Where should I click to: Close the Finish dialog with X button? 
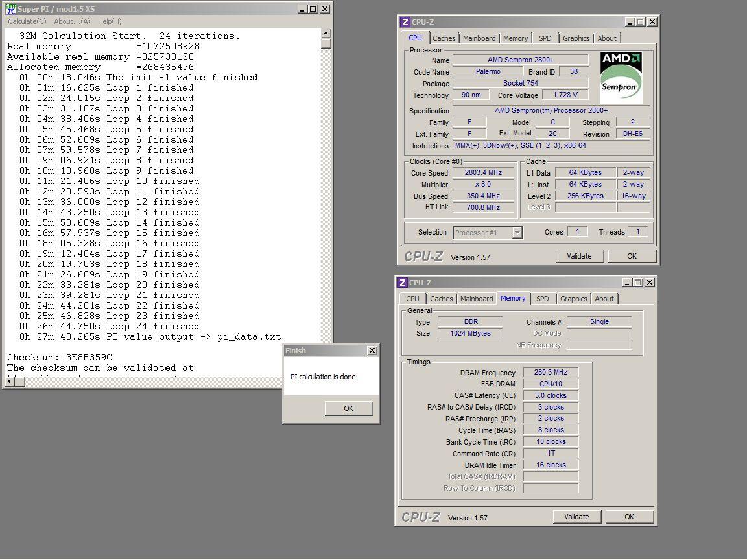pyautogui.click(x=372, y=351)
